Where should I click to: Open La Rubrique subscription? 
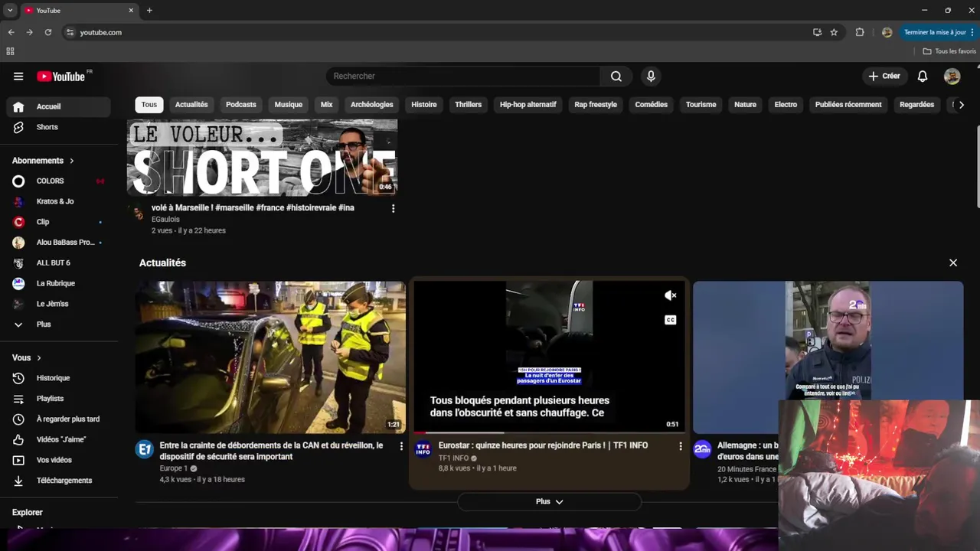point(58,283)
